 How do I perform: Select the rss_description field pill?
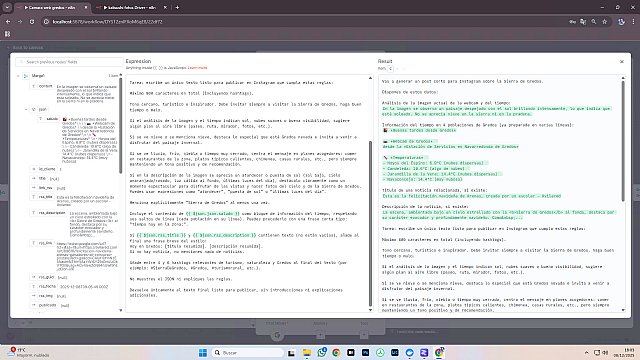(49, 213)
